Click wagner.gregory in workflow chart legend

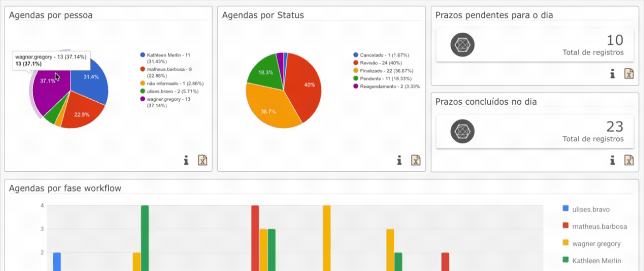[593, 243]
